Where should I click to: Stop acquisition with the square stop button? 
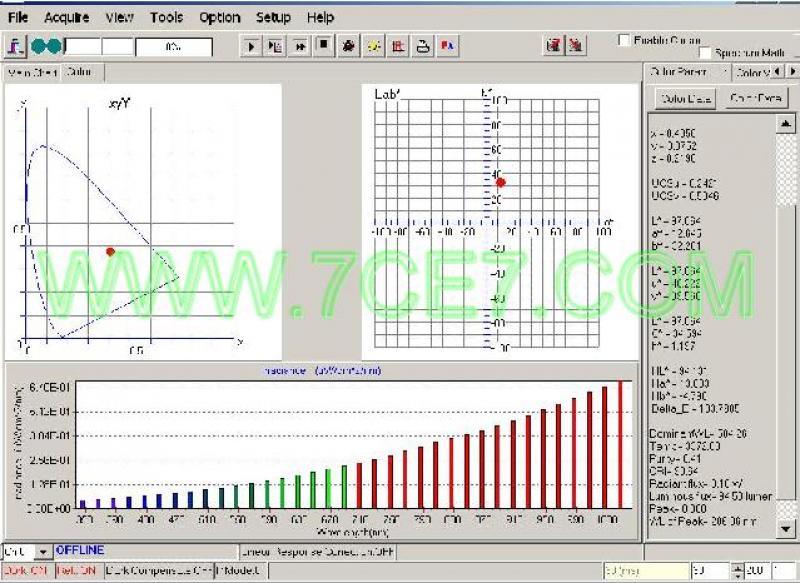pos(323,45)
